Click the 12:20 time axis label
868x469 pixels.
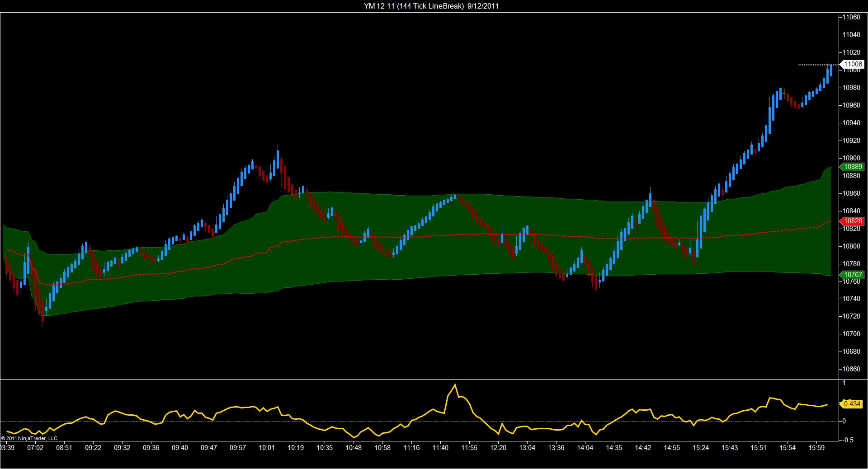498,448
